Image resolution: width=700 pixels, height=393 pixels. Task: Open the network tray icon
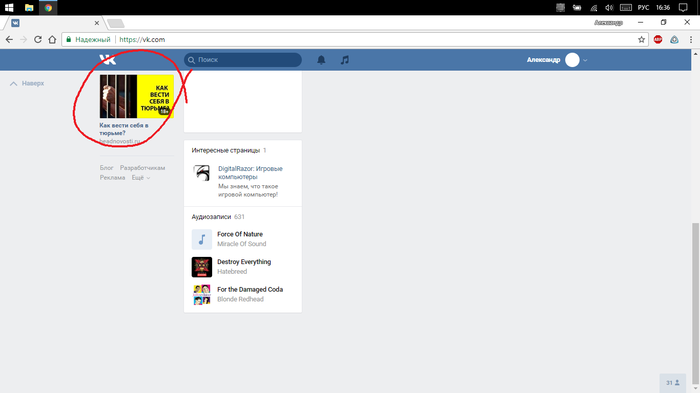click(x=593, y=8)
